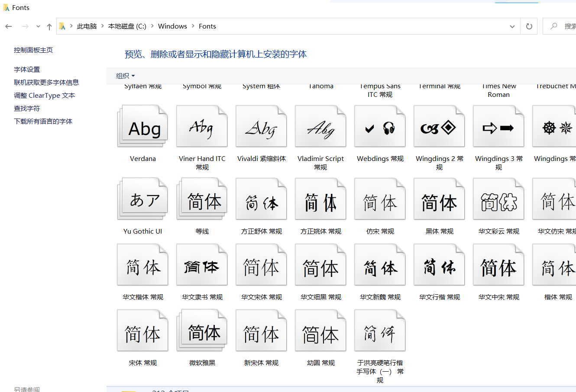
Task: Select the Vladimir Script font icon
Action: click(x=320, y=126)
